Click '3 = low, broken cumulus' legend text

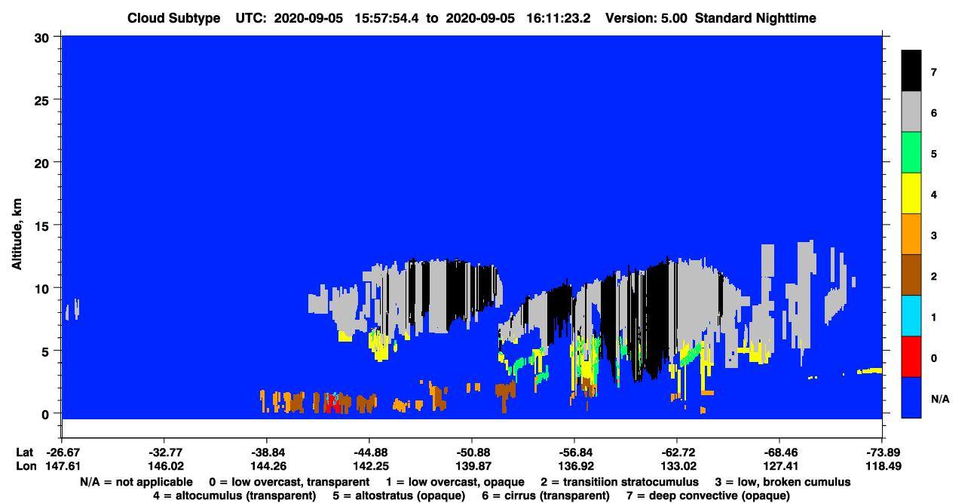(783, 482)
